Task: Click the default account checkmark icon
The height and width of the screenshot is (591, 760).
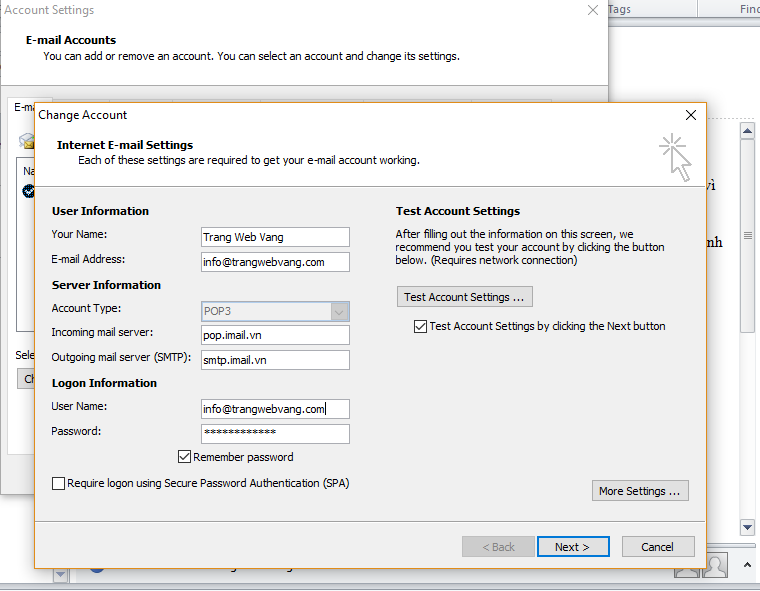Action: [28, 190]
